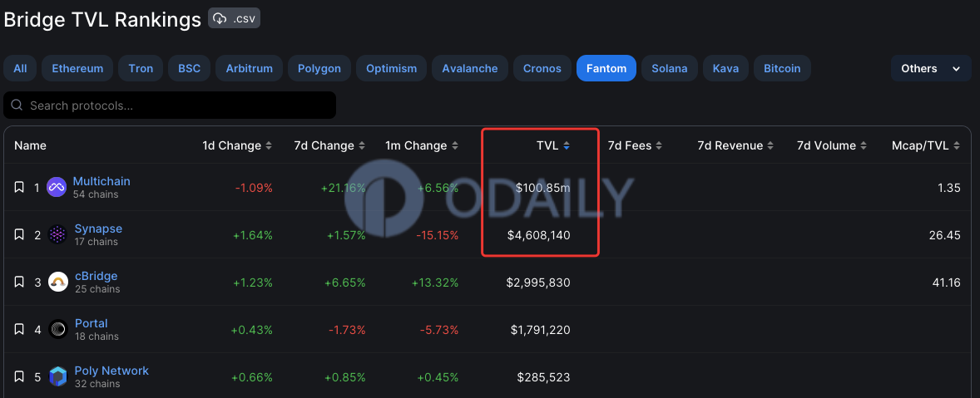Click the Multichain logo icon

coord(57,187)
